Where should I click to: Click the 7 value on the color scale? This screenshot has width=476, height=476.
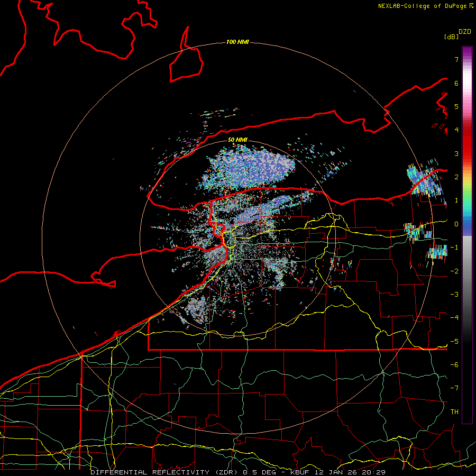tap(456, 59)
